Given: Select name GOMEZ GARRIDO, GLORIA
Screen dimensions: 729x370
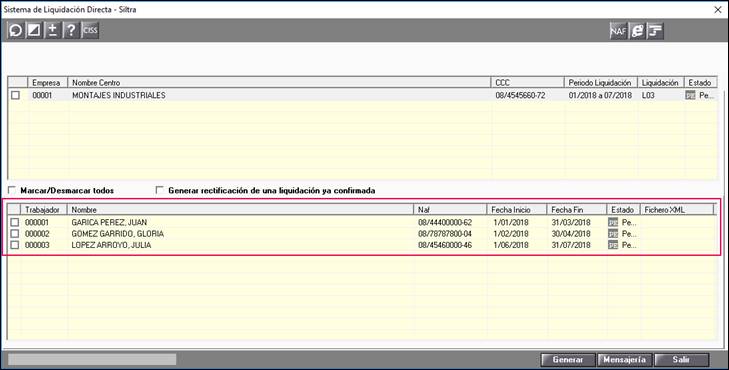Looking at the screenshot, I should tap(118, 233).
